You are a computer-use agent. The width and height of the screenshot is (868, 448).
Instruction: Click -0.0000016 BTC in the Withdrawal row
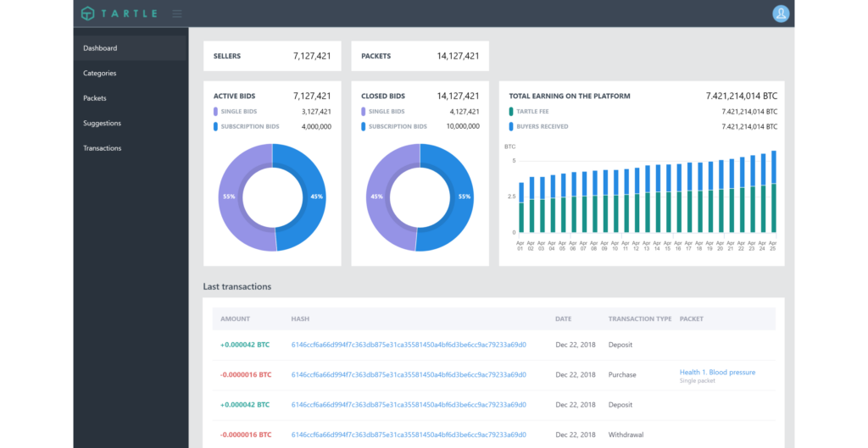coord(246,434)
